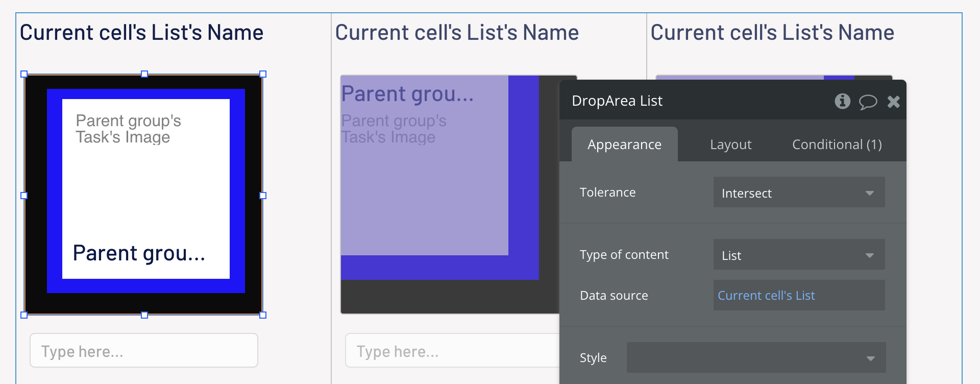
Task: Go to the Conditional (1) tab
Action: pos(837,145)
